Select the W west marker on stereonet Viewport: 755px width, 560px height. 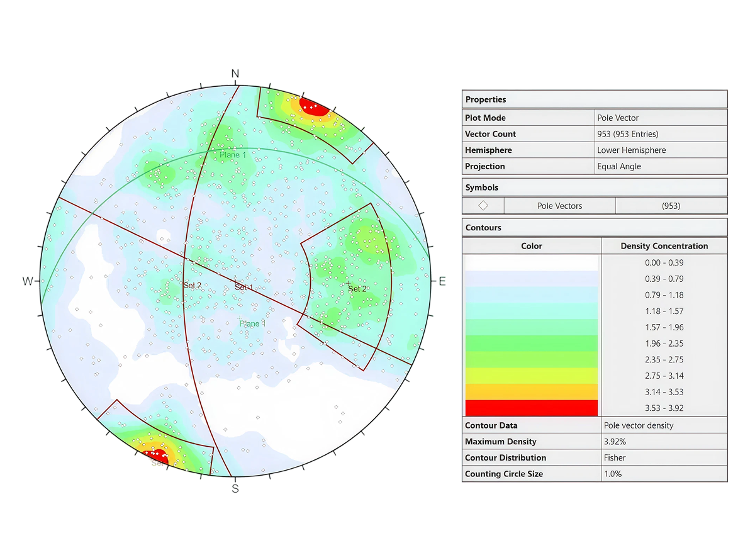point(28,281)
